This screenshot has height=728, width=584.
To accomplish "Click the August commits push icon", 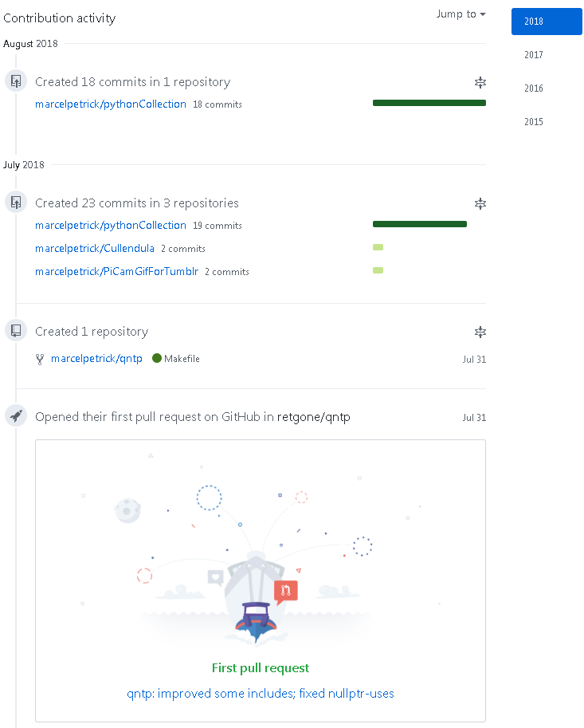I will [16, 81].
